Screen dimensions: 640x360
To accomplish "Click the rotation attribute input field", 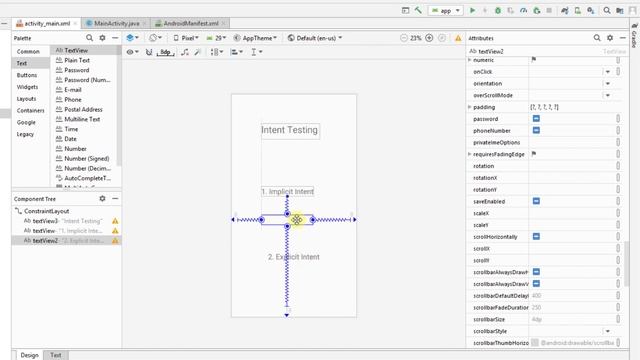I will (x=571, y=166).
